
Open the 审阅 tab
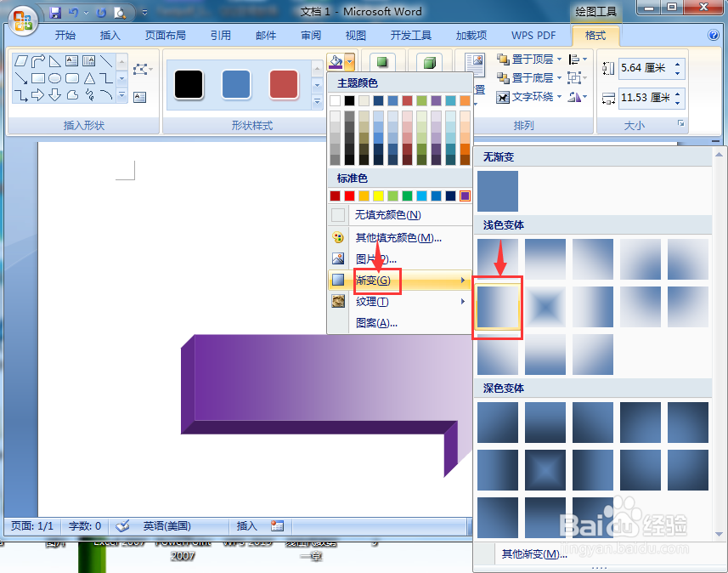point(311,36)
